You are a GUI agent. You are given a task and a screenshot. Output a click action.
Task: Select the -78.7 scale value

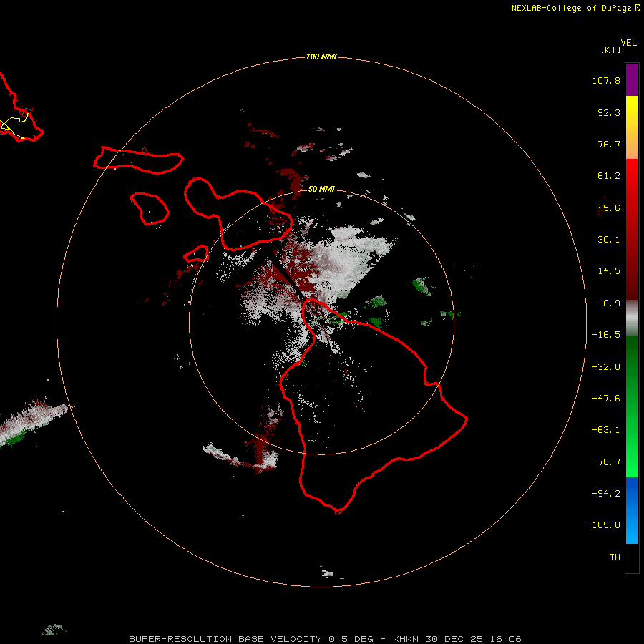click(x=606, y=462)
